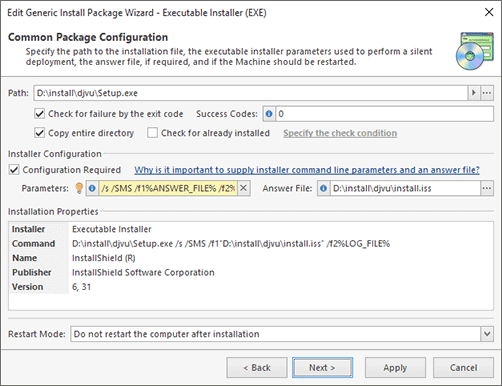The image size is (502, 386).
Task: Browse for installation file with Path ellipsis button
Action: coord(487,93)
